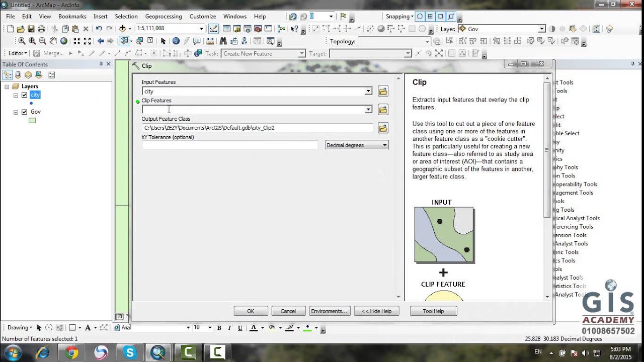Viewport: 644px width, 362px height.
Task: Uncheck the city layer visibility checkbox
Action: coord(24,95)
